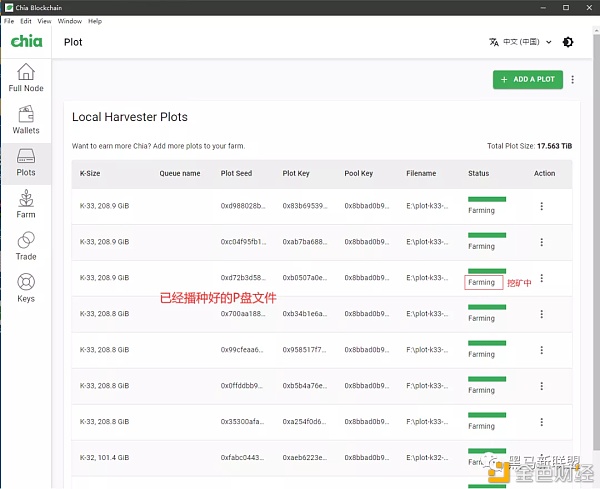Open action menu for plot 0xd72b3d58
Image resolution: width=600 pixels, height=489 pixels.
coord(541,278)
